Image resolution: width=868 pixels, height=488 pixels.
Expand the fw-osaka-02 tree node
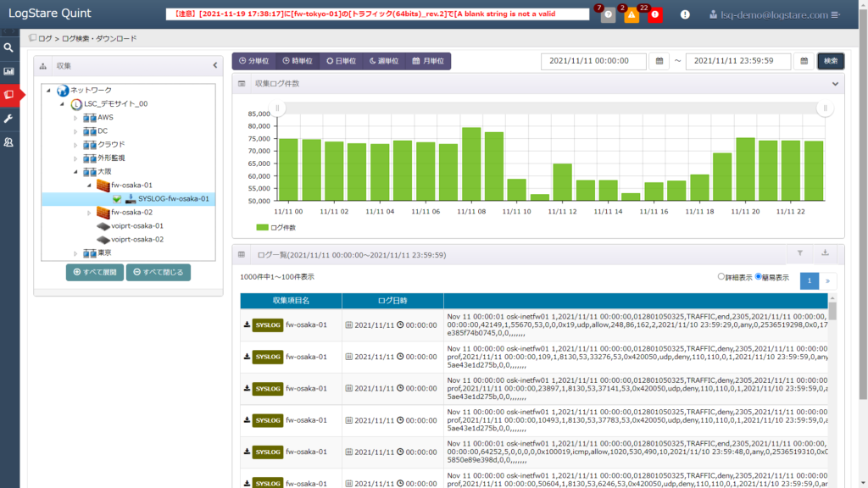(x=89, y=213)
